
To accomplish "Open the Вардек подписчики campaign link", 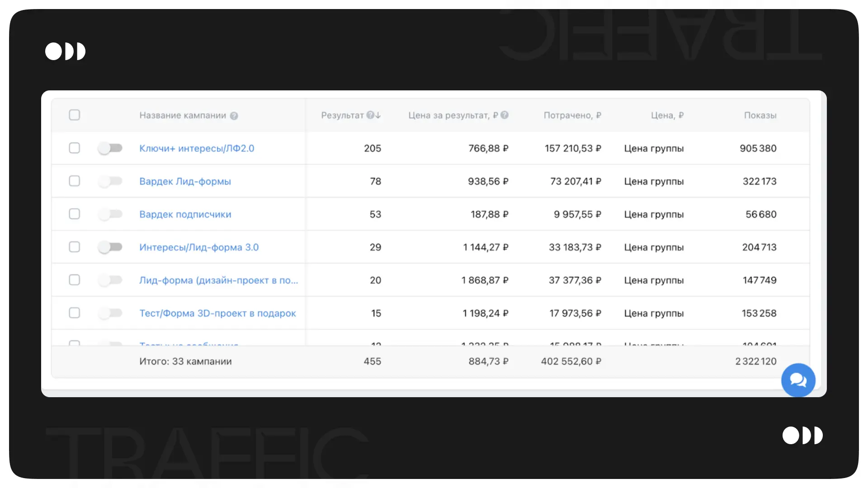I will point(185,214).
